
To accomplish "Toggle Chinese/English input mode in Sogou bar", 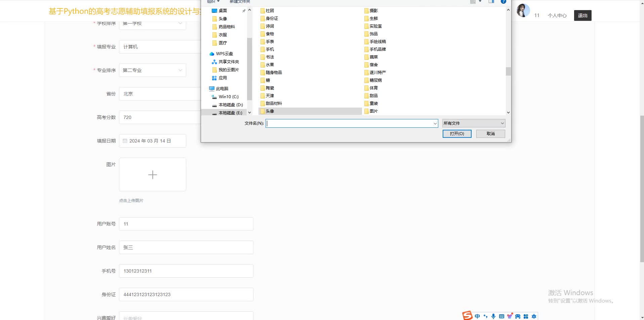I will [477, 316].
